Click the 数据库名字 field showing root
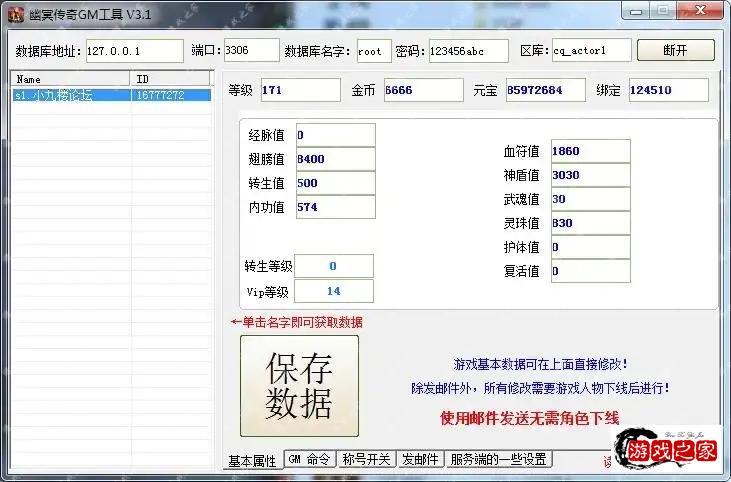 point(374,51)
